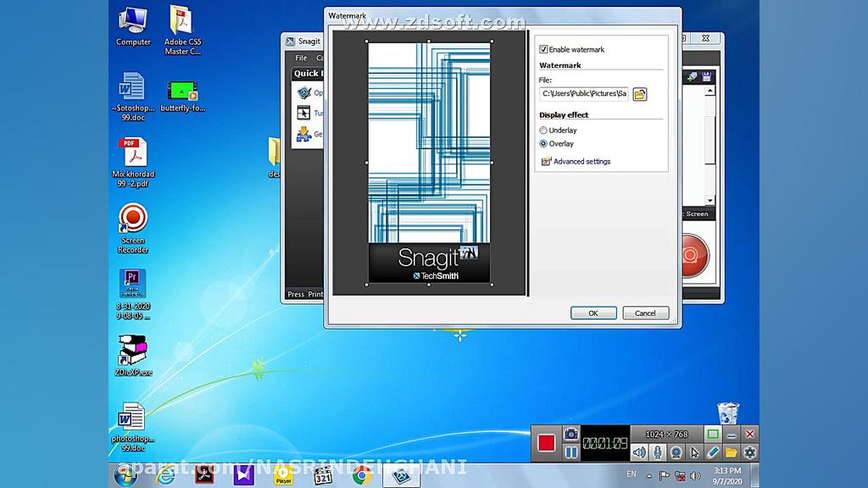The width and height of the screenshot is (868, 488).
Task: Take a snapshot with the camera icon
Action: [571, 434]
